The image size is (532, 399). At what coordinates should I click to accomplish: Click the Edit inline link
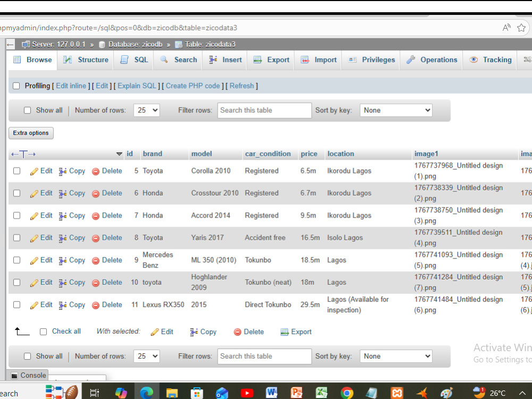[x=71, y=86]
